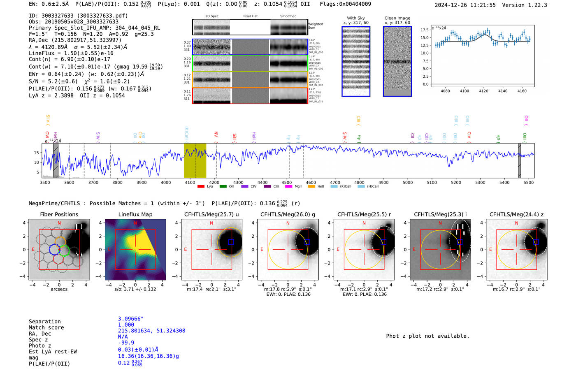Click the red-bordered 2D fiber spectrum row
This screenshot has height=392, width=576.
(250, 95)
